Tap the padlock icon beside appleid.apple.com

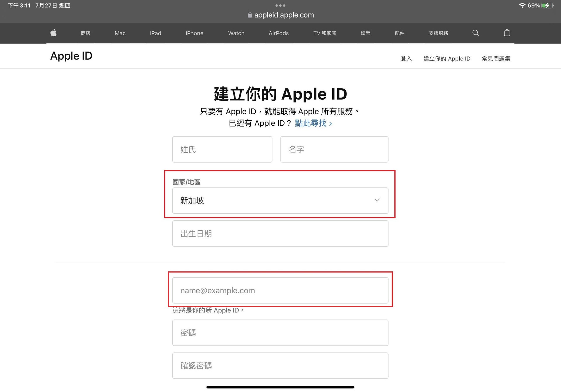pos(250,15)
